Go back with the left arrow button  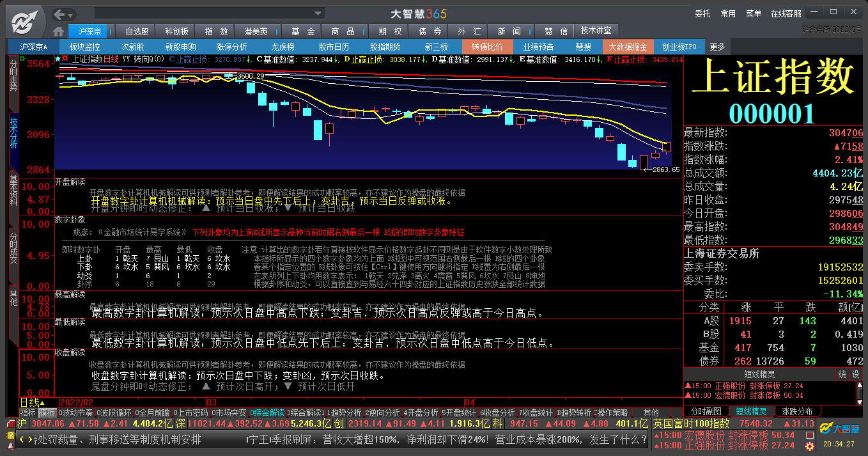59,14
